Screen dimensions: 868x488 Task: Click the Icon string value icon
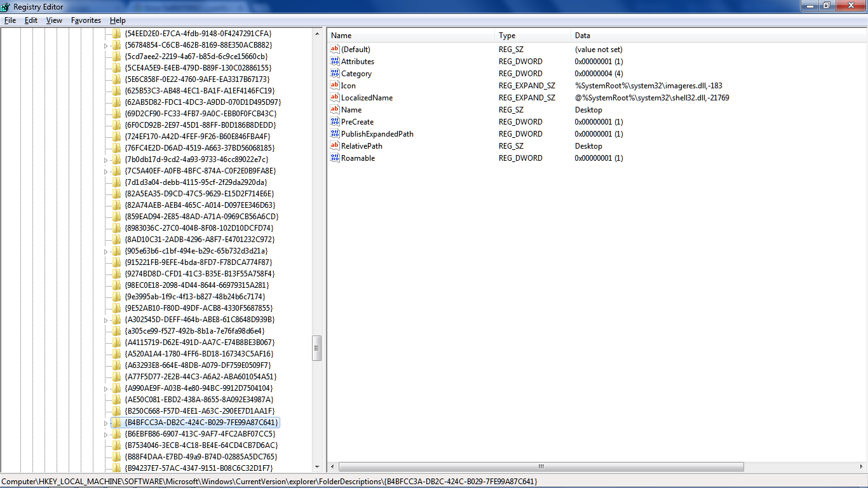pos(335,85)
